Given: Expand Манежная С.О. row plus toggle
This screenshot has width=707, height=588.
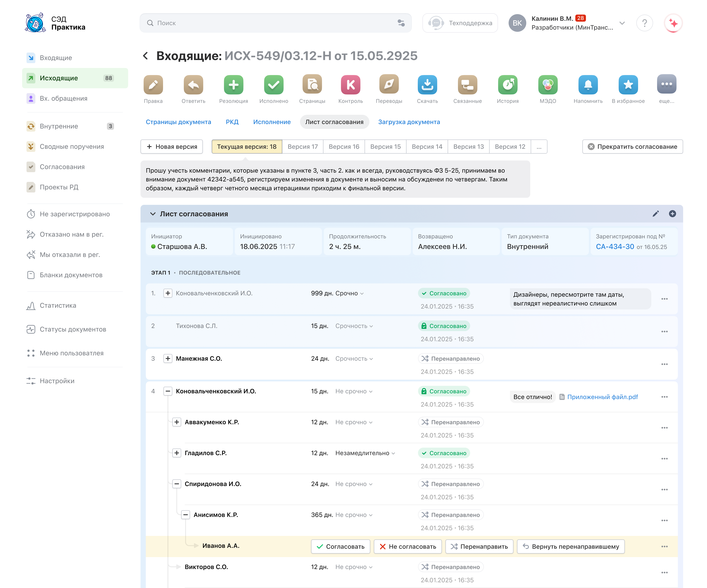Looking at the screenshot, I should (168, 359).
